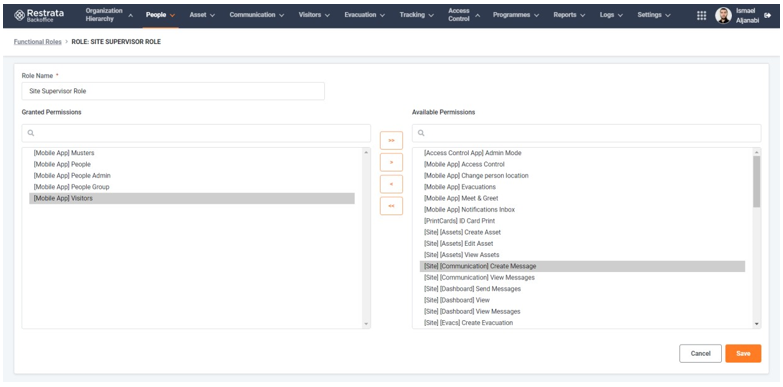Select [Site] [Assets] Create Asset
This screenshot has width=783, height=387.
click(x=582, y=232)
